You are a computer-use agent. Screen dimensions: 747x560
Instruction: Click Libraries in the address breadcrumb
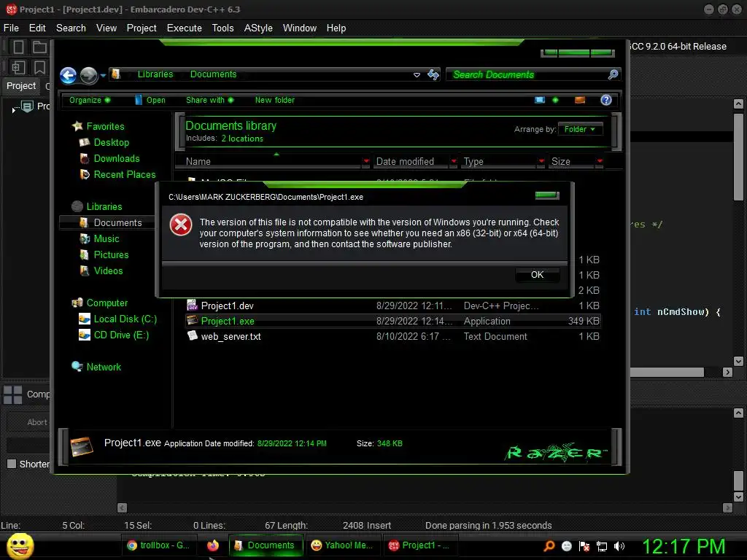click(x=155, y=74)
